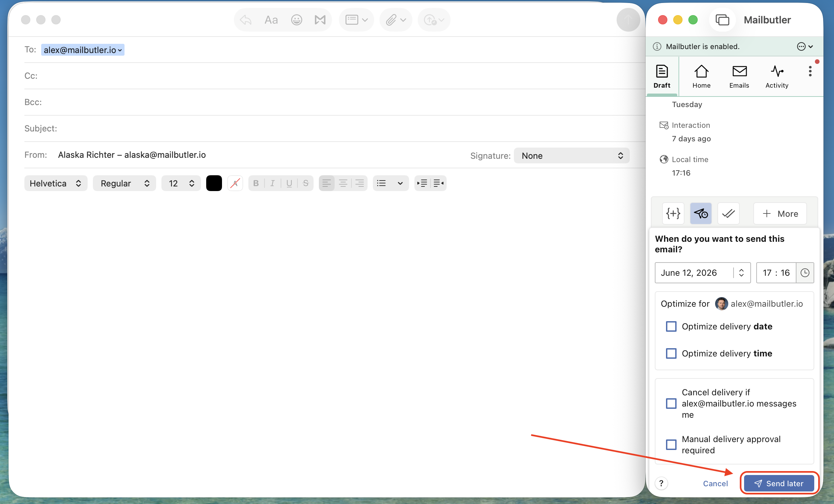Click the templates curly braces plus icon

coord(673,213)
